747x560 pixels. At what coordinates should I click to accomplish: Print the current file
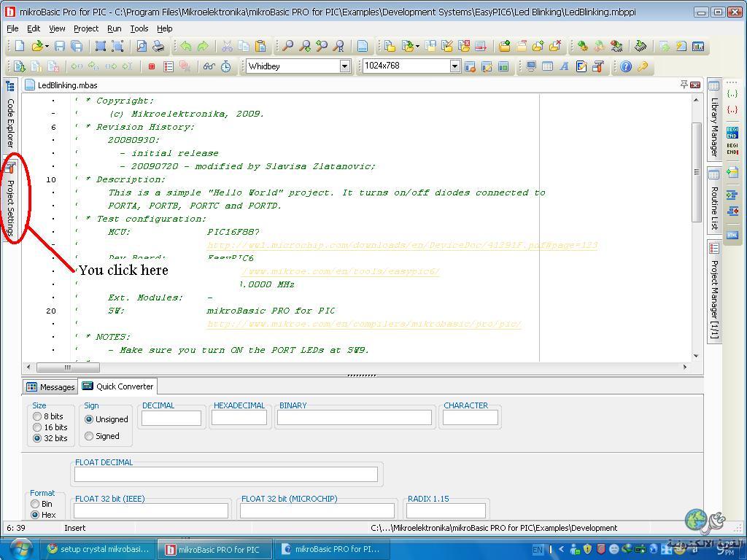(x=158, y=46)
